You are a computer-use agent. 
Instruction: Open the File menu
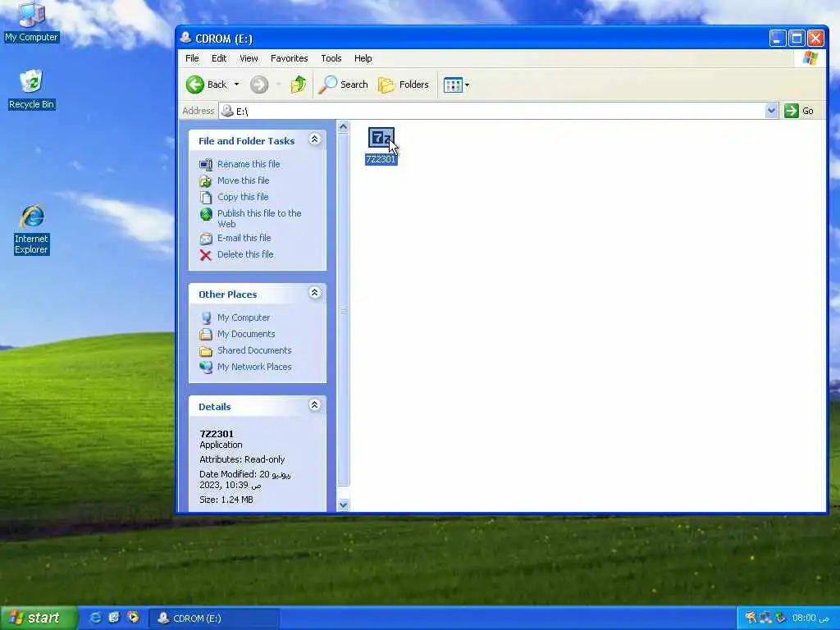(x=192, y=58)
